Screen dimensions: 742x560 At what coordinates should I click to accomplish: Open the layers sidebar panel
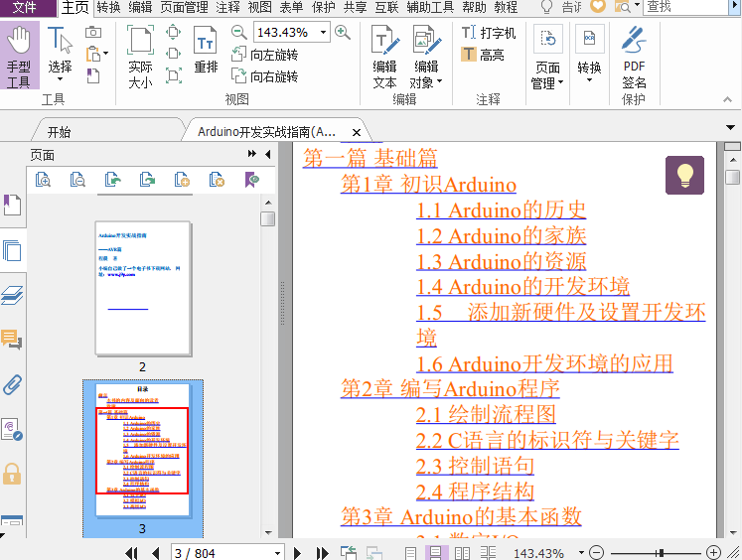pos(12,295)
